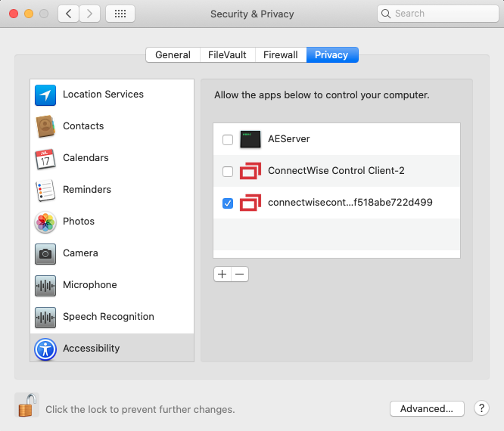Click the Accessibility figure icon
This screenshot has width=504, height=431.
[x=45, y=349]
